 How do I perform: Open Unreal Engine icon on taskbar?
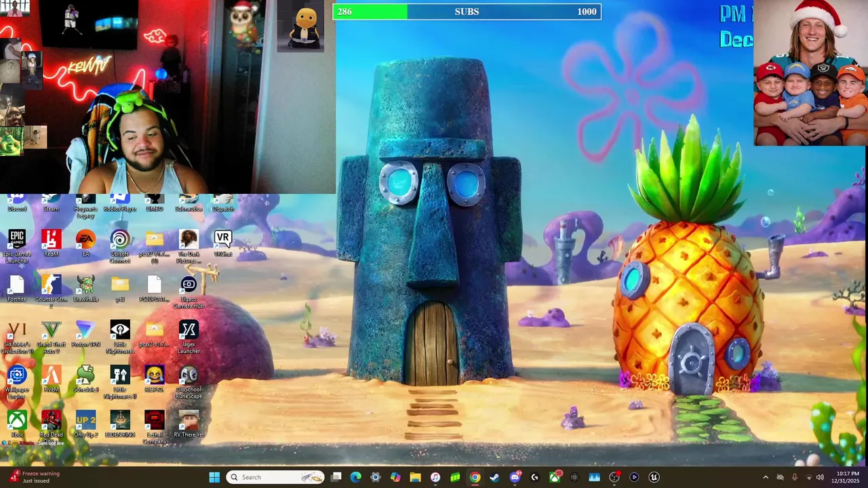click(x=654, y=477)
